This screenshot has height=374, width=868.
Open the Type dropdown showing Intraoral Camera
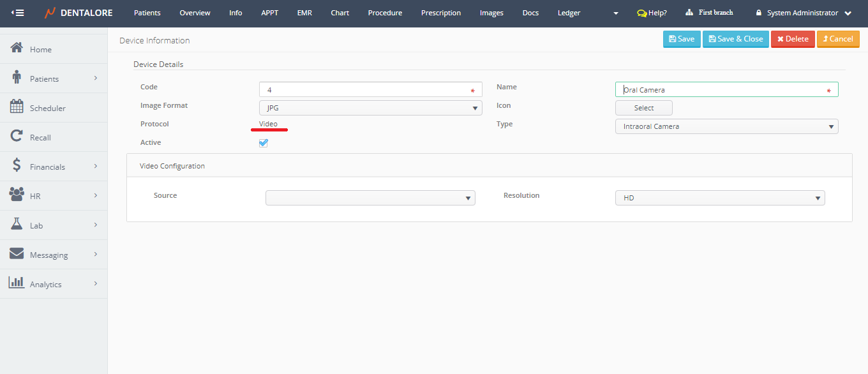click(x=726, y=126)
